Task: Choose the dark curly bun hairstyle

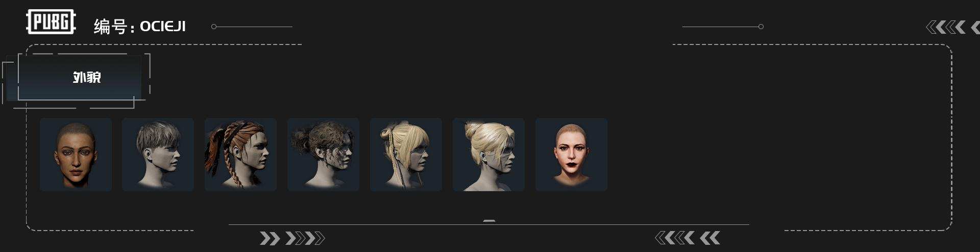Action: click(324, 154)
